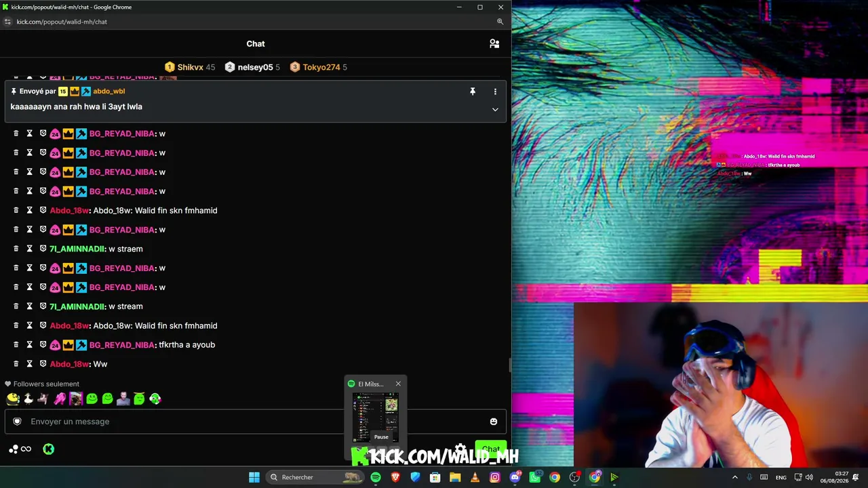View site information icon in address bar
The image size is (868, 488).
click(7, 22)
